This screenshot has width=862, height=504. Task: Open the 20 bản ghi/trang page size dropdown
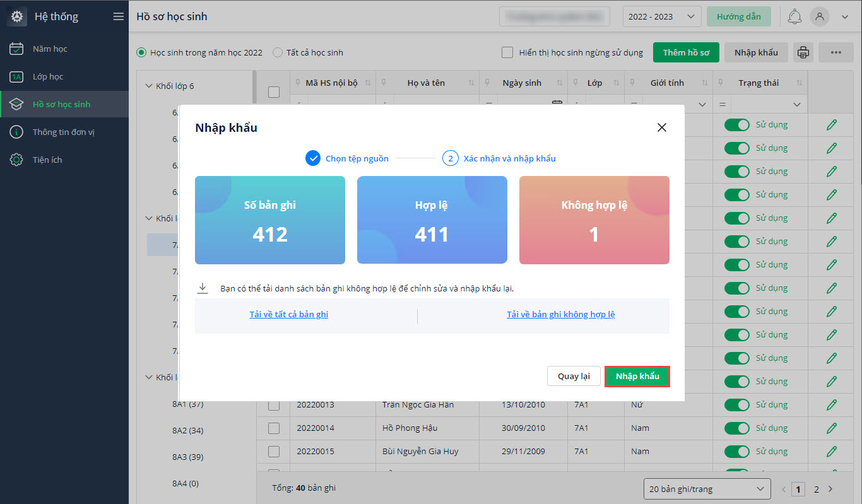point(707,489)
